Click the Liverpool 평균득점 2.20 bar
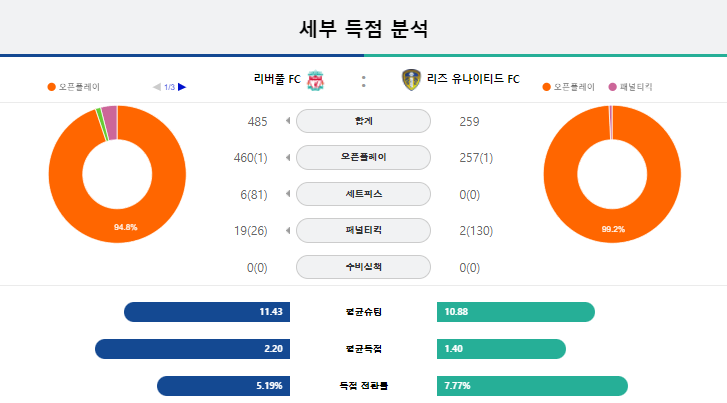The width and height of the screenshot is (727, 403). [x=192, y=349]
